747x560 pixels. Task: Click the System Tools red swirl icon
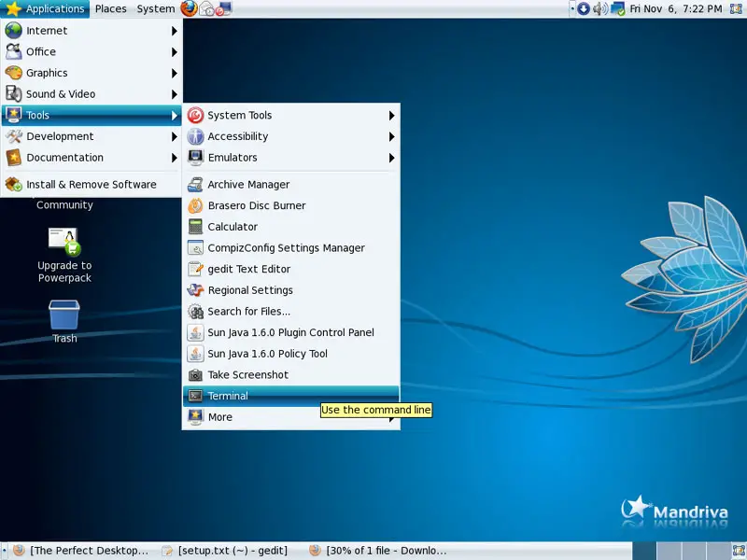click(x=195, y=115)
